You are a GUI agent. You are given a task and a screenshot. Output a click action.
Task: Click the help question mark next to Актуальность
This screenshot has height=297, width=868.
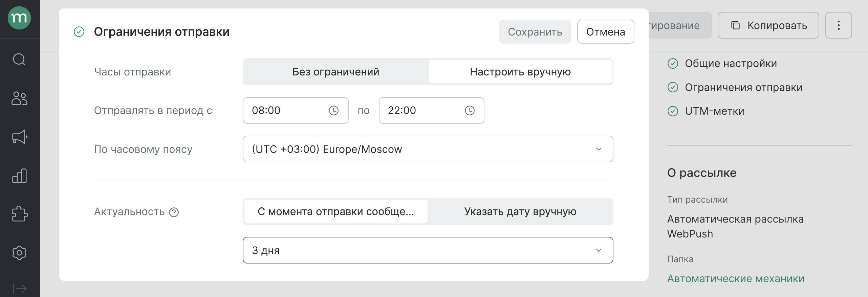tap(174, 212)
